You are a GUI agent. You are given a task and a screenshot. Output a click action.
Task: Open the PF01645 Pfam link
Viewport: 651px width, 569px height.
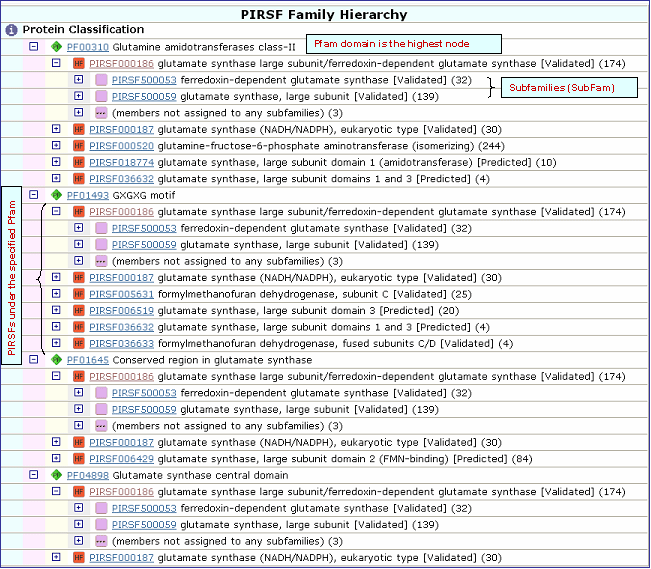(x=88, y=360)
